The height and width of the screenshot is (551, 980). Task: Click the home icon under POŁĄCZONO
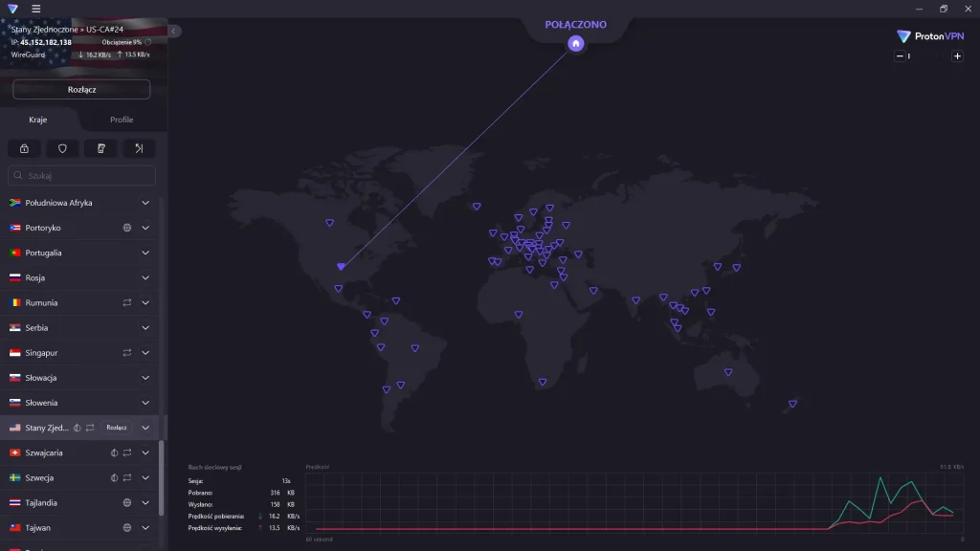pyautogui.click(x=575, y=43)
